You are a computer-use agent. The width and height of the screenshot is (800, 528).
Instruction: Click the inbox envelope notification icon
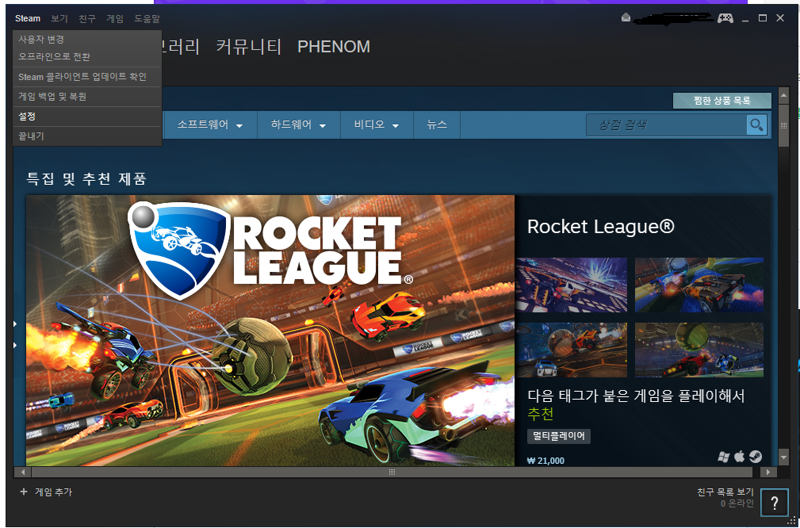click(x=626, y=18)
